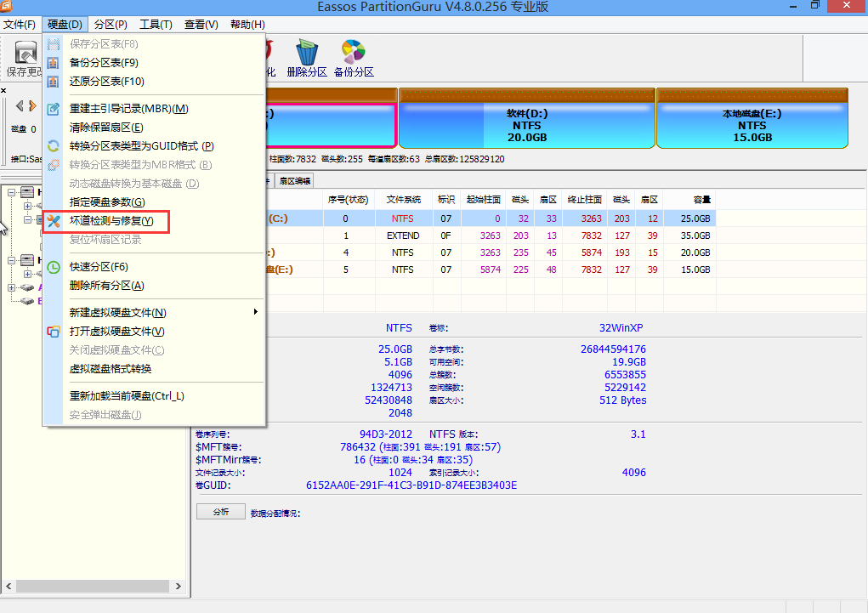
Task: Click the green clock icon beside 快速分区
Action: point(54,267)
